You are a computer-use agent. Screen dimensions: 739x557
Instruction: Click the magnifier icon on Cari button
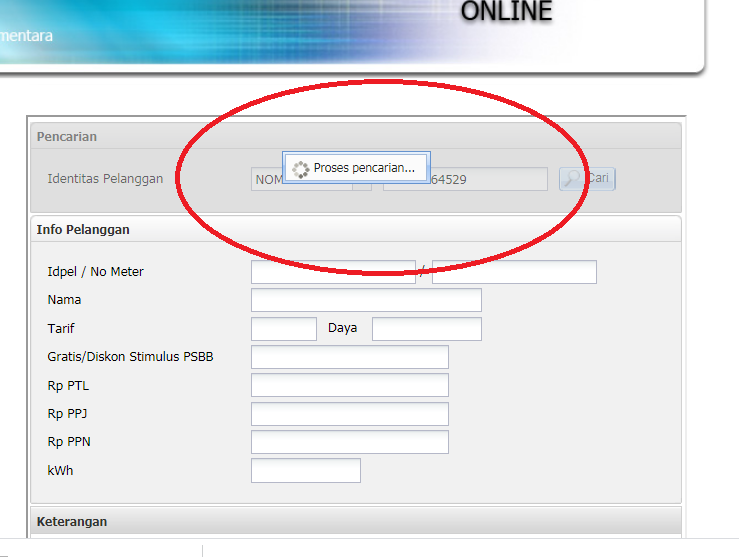click(x=572, y=179)
